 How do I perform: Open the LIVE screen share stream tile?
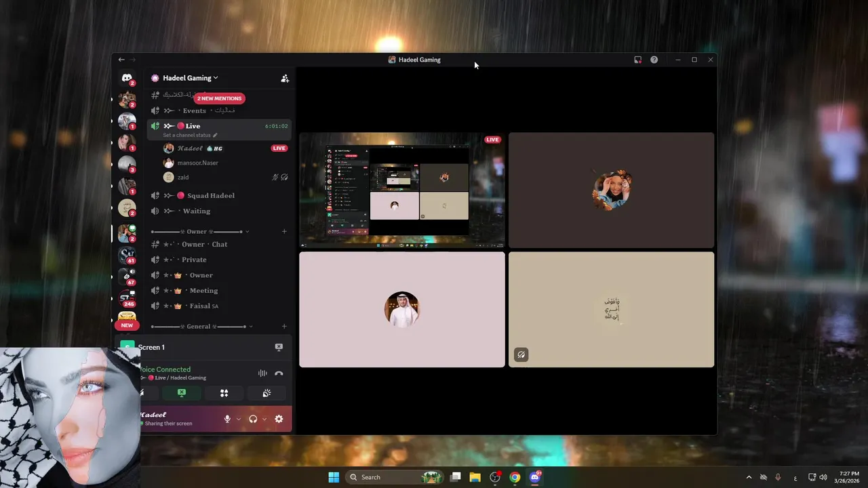pos(402,190)
